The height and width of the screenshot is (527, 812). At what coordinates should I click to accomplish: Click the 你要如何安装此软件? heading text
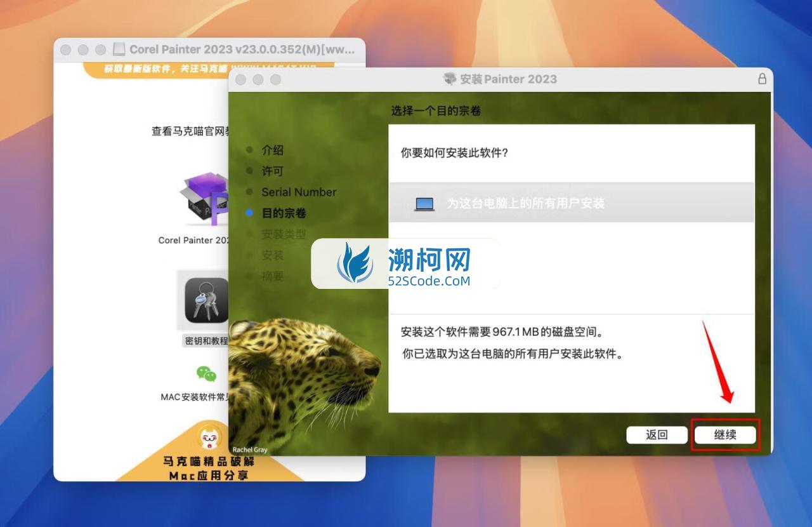tap(454, 153)
